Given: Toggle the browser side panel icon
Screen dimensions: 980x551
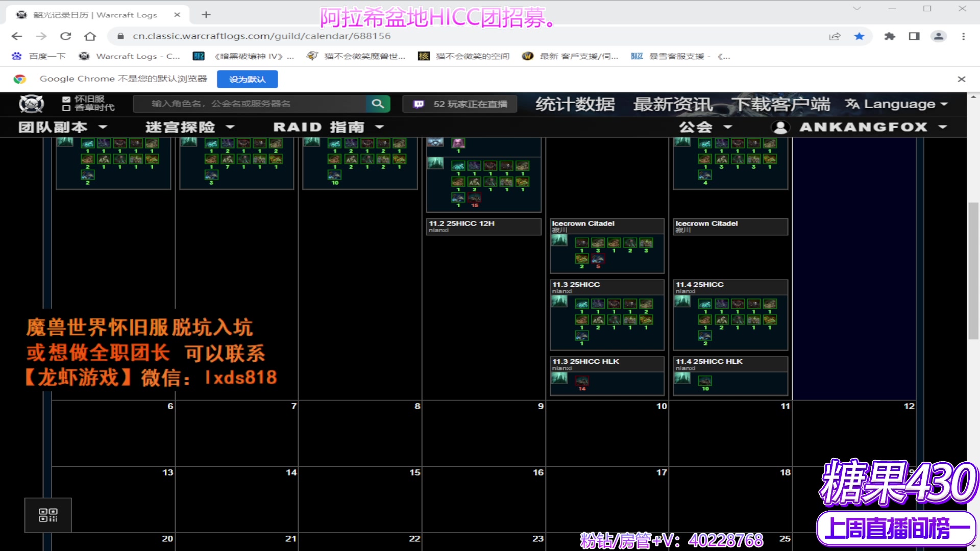Looking at the screenshot, I should pos(914,36).
